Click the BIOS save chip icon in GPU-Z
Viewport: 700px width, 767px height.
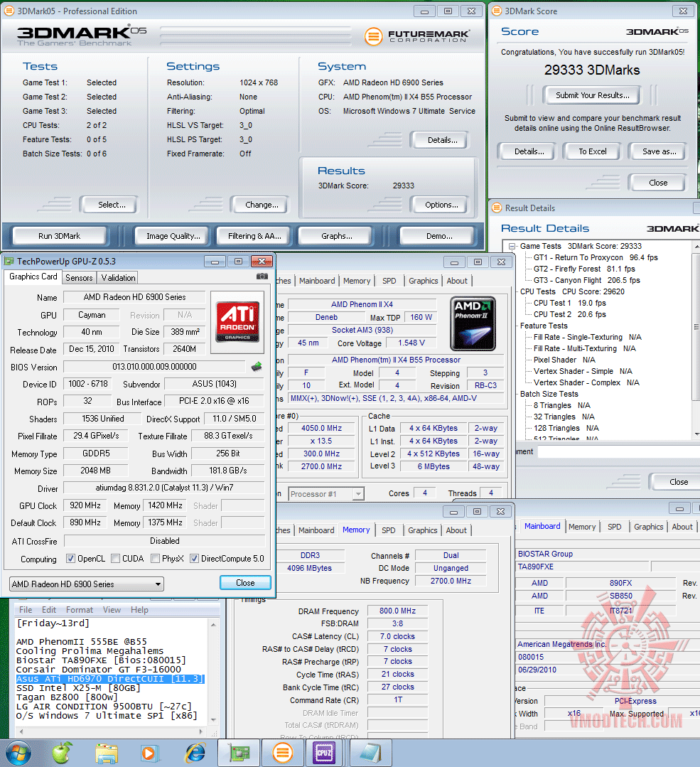tap(257, 367)
